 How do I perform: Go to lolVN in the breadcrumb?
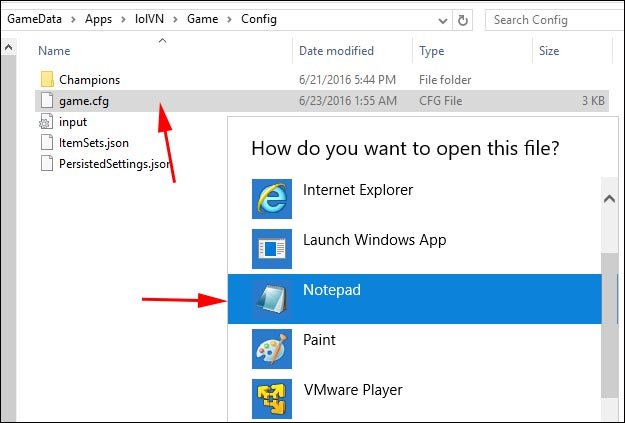(x=149, y=19)
